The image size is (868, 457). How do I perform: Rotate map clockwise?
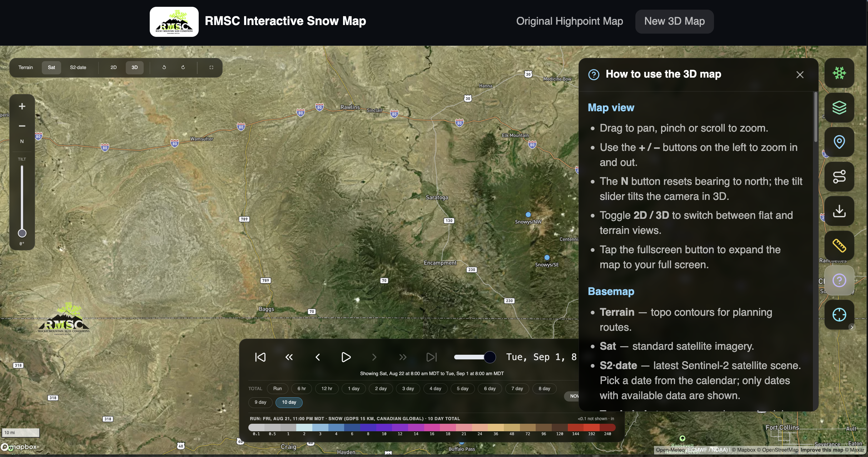point(183,67)
